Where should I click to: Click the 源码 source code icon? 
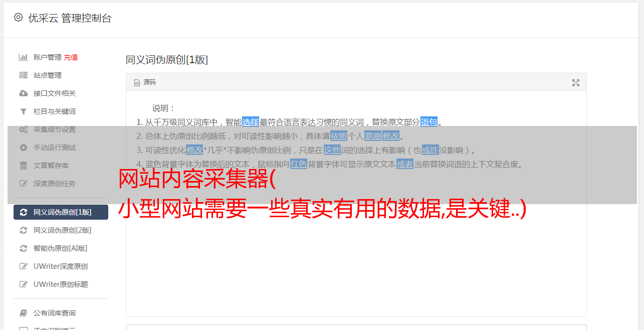coord(137,83)
